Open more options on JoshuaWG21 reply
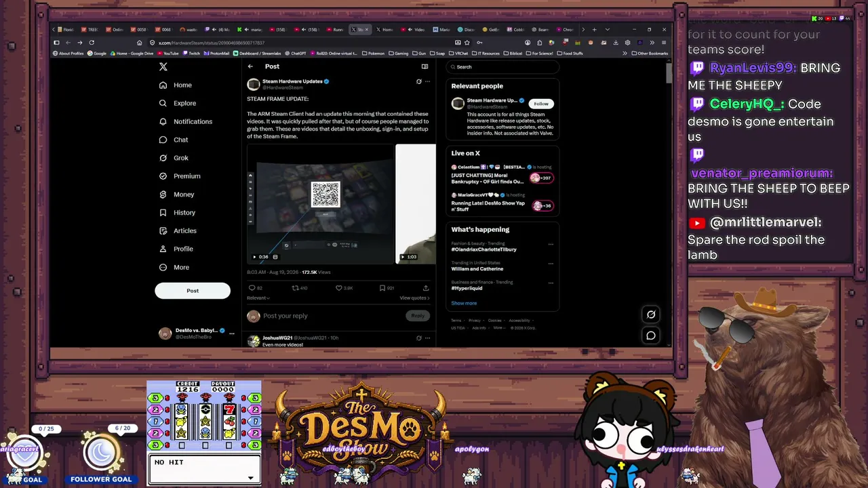868x488 pixels. 427,338
